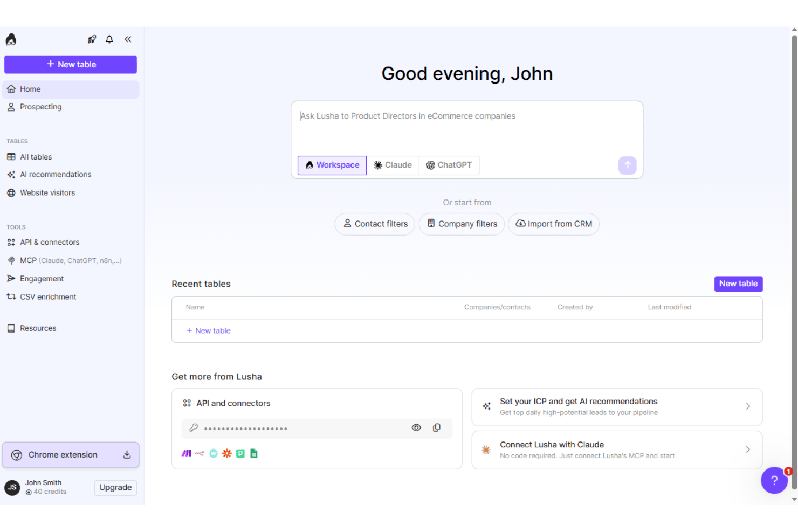The image size is (798, 532).
Task: Click + New table link in table
Action: [x=209, y=331]
